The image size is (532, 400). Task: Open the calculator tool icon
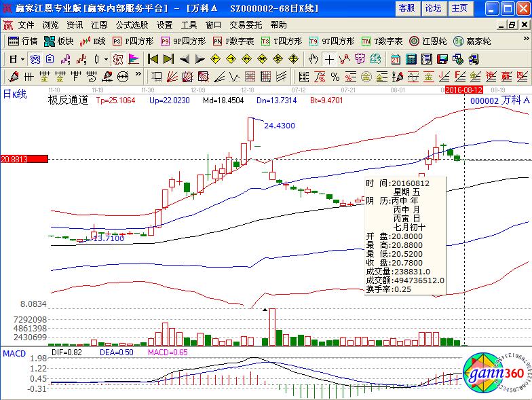411,58
